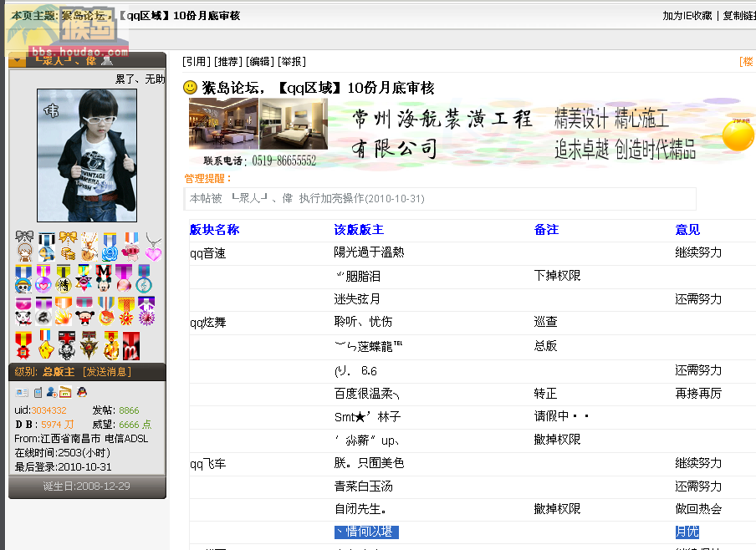Viewport: 756px width, 550px height.
Task: Click the 举报 (report) link
Action: [292, 62]
